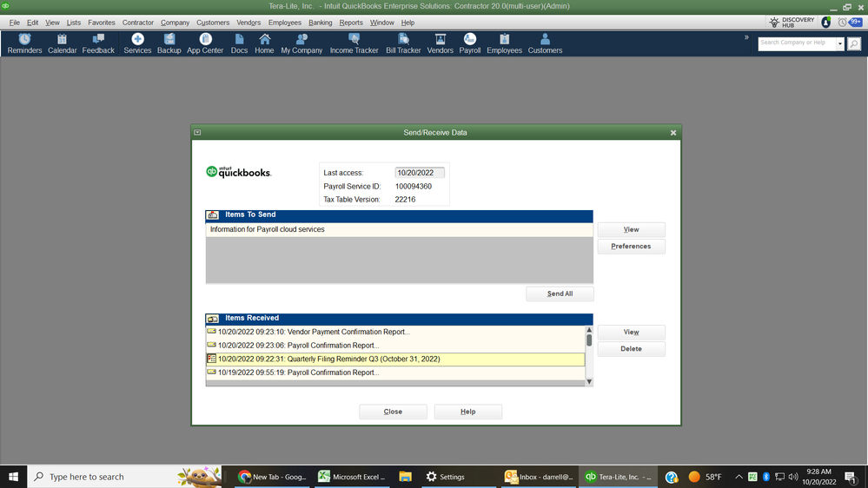
Task: Select Vendor Payment Confirmation Report item
Action: (x=395, y=332)
